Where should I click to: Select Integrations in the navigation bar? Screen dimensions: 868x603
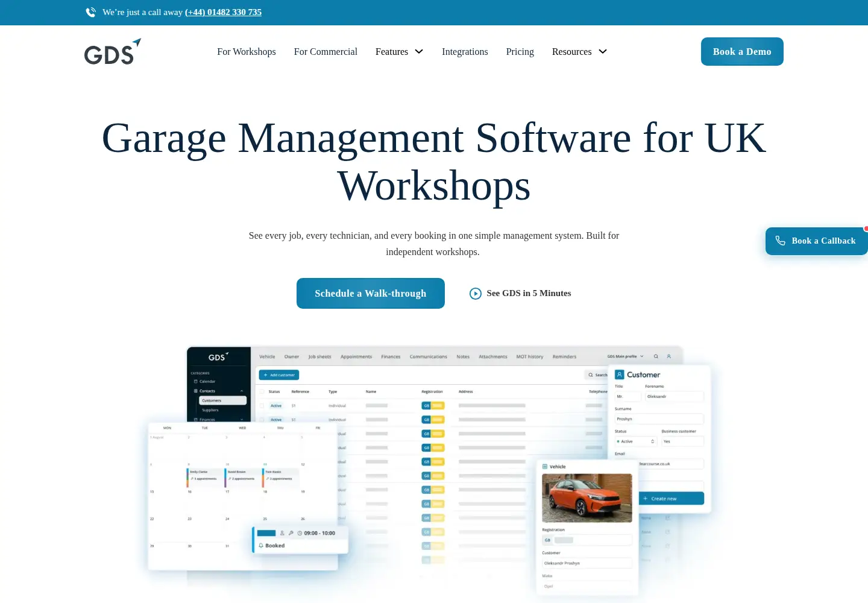coord(465,52)
